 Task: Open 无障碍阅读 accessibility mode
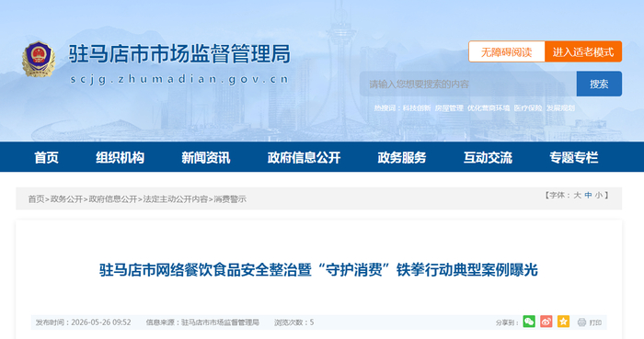(507, 51)
